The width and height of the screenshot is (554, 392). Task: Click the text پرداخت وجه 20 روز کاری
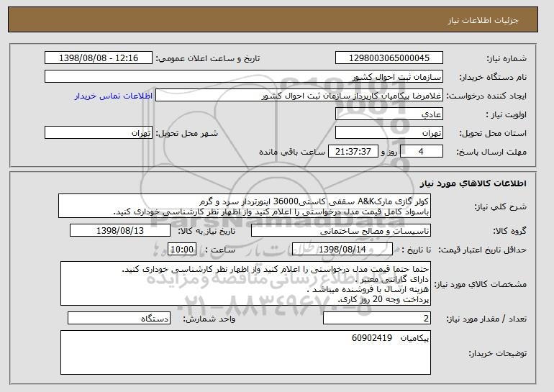pos(383,299)
